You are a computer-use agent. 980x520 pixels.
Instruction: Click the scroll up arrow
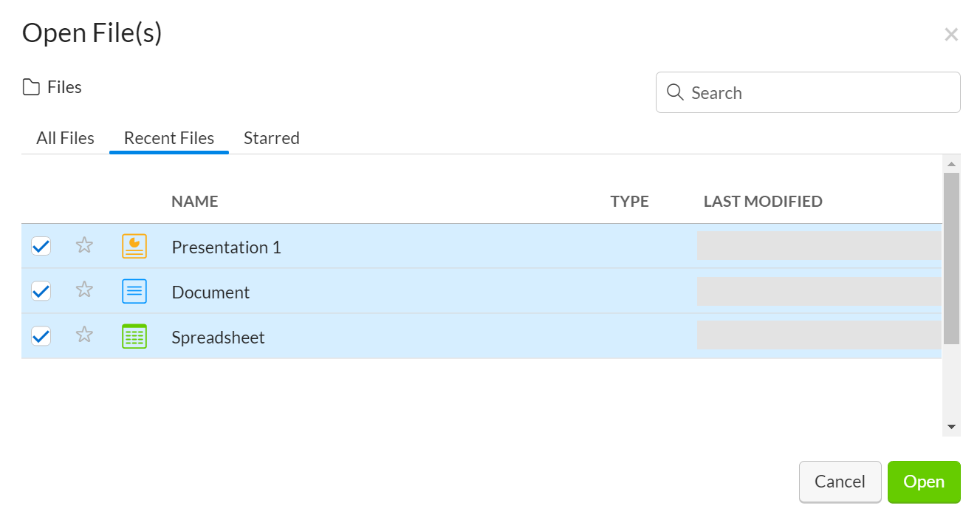pyautogui.click(x=951, y=164)
